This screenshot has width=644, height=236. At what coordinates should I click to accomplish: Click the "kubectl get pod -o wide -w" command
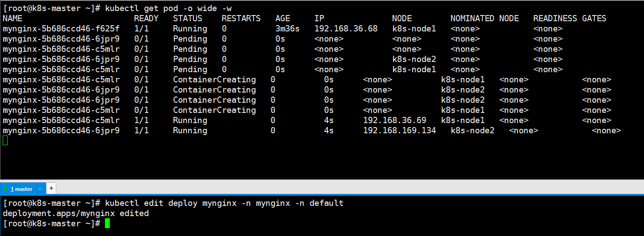tap(168, 8)
